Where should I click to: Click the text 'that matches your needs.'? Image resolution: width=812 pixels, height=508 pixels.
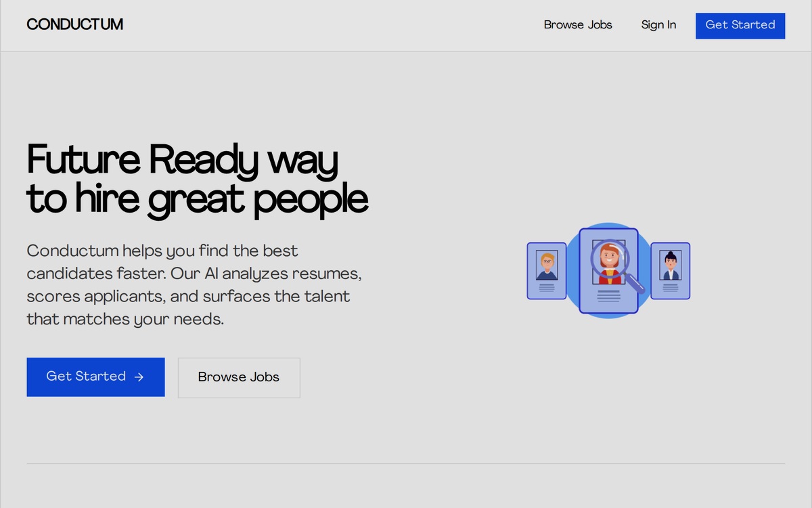[x=125, y=319]
